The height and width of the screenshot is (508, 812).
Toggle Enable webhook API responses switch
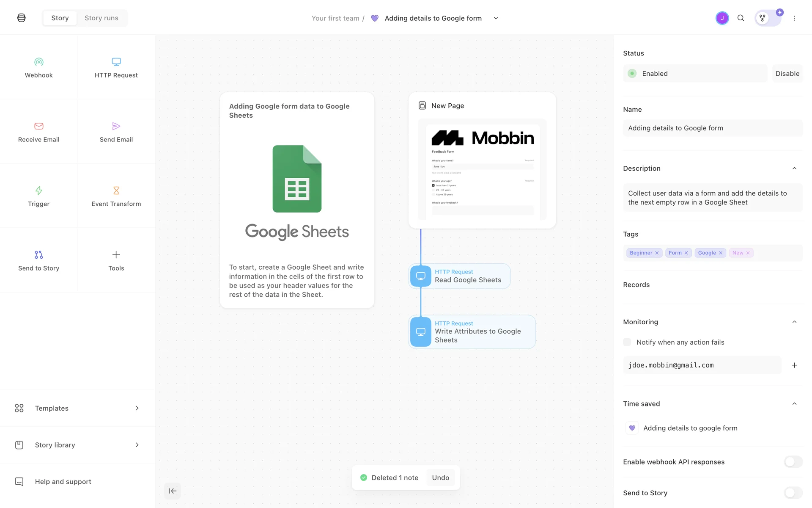(793, 462)
